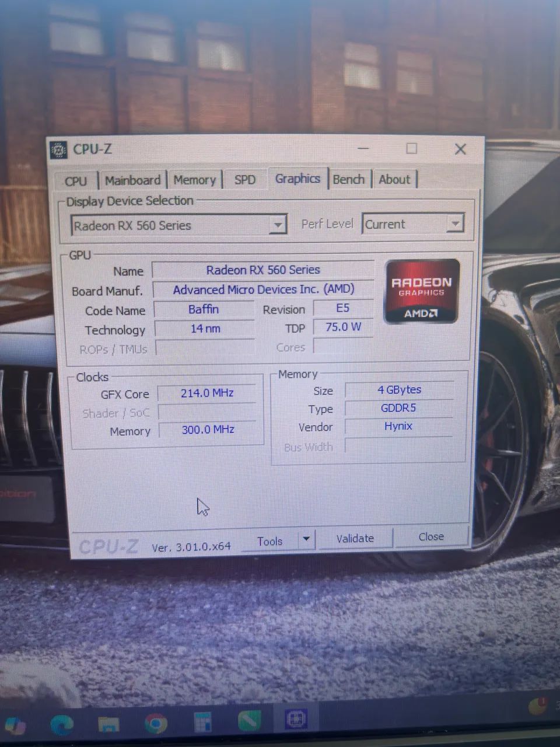Viewport: 560px width, 747px height.
Task: Click the Validate button
Action: click(x=355, y=538)
